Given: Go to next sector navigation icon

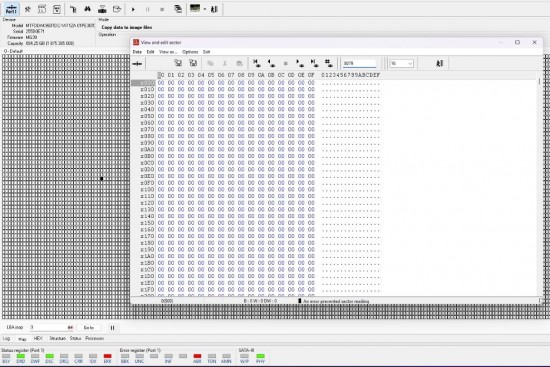Looking at the screenshot, I should 300,63.
